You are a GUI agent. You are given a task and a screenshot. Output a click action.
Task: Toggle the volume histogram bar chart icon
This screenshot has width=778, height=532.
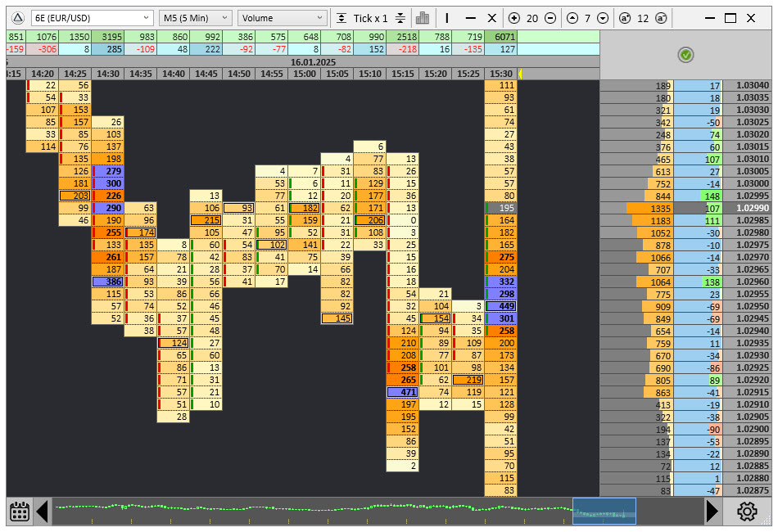[x=423, y=18]
